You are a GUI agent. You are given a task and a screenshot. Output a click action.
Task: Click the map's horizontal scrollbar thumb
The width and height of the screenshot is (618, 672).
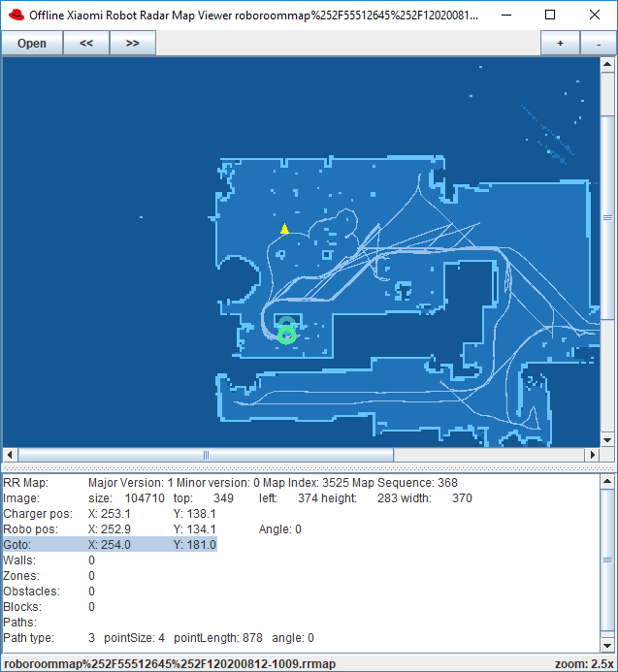click(x=206, y=455)
